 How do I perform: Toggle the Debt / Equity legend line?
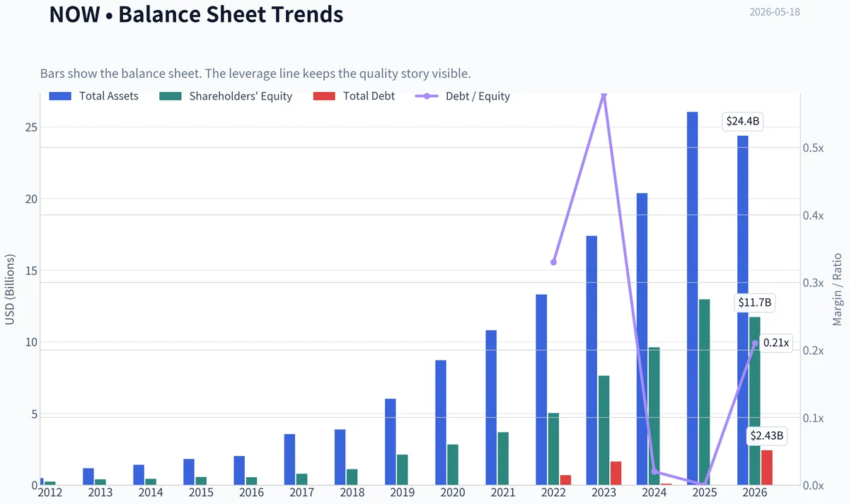463,96
